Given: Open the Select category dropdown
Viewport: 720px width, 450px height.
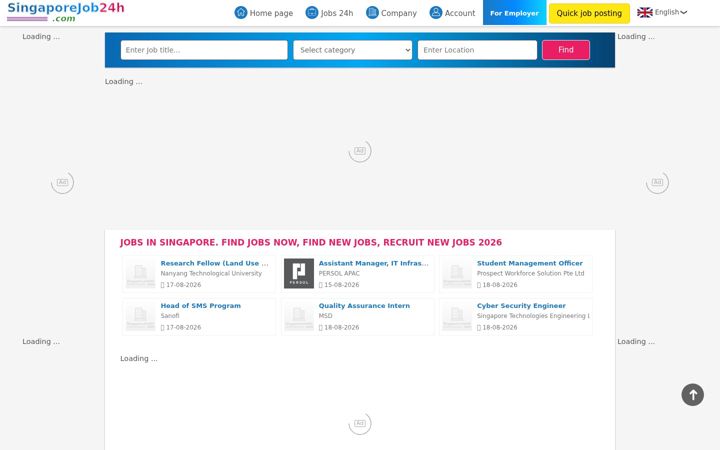Looking at the screenshot, I should 353,50.
